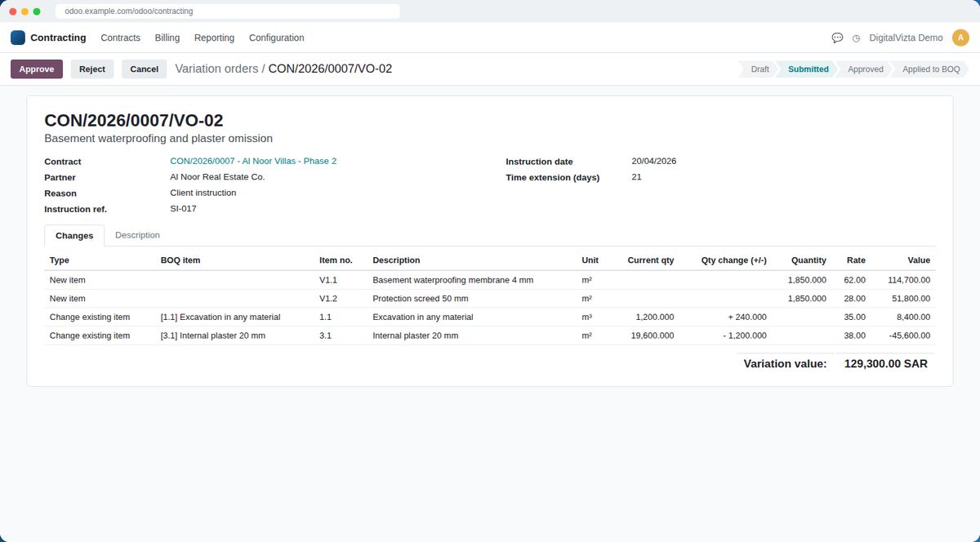Screen dimensions: 980x542
Task: Click the Time extension value 21
Action: tap(636, 177)
